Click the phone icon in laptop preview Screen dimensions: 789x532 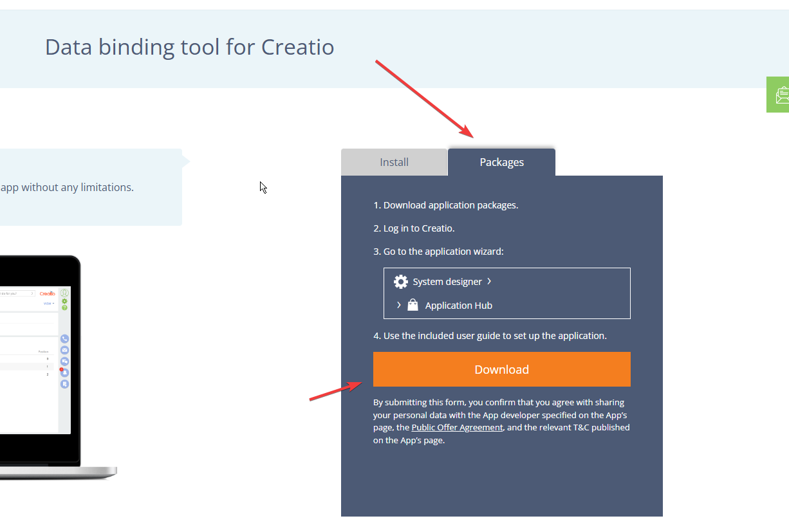click(x=64, y=338)
